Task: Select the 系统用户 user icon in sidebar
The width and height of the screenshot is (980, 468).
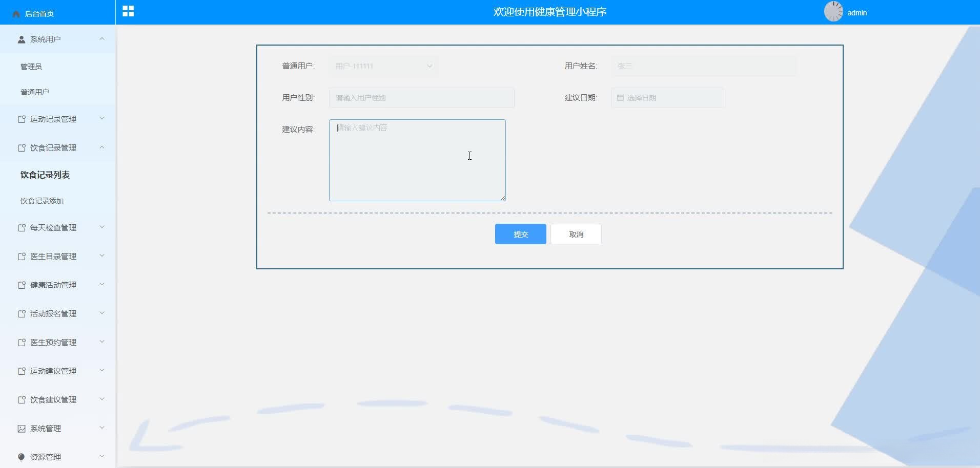Action: pos(21,39)
